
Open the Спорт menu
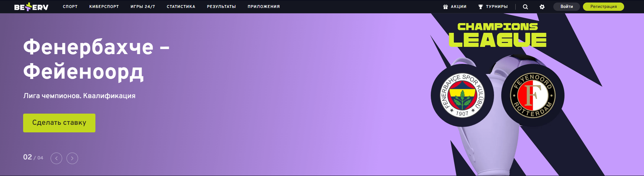point(70,6)
